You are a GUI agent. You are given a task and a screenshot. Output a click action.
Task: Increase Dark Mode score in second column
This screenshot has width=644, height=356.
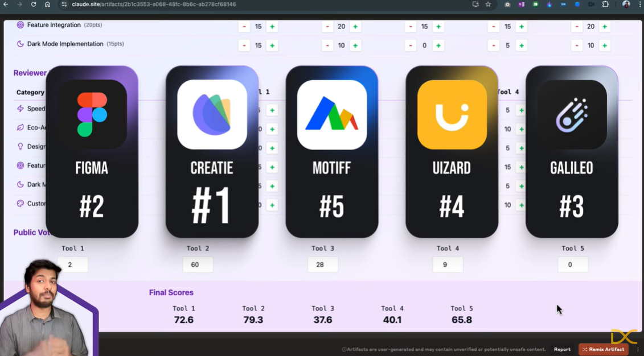pyautogui.click(x=355, y=45)
